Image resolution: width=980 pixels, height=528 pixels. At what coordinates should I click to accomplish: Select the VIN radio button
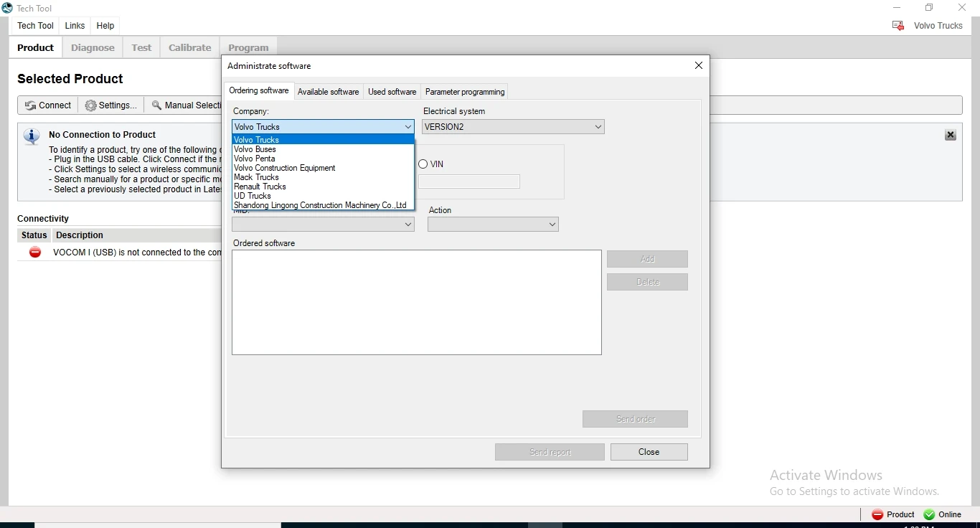click(x=423, y=164)
